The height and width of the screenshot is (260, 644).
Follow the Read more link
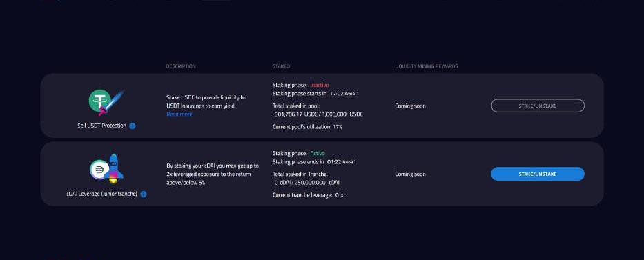pos(179,114)
